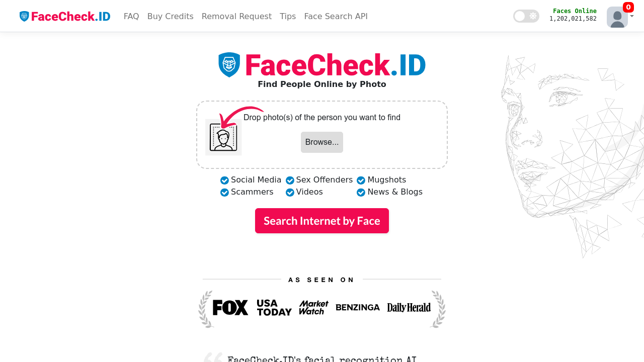
Task: Click the Mugshots checkmark icon
Action: point(360,180)
